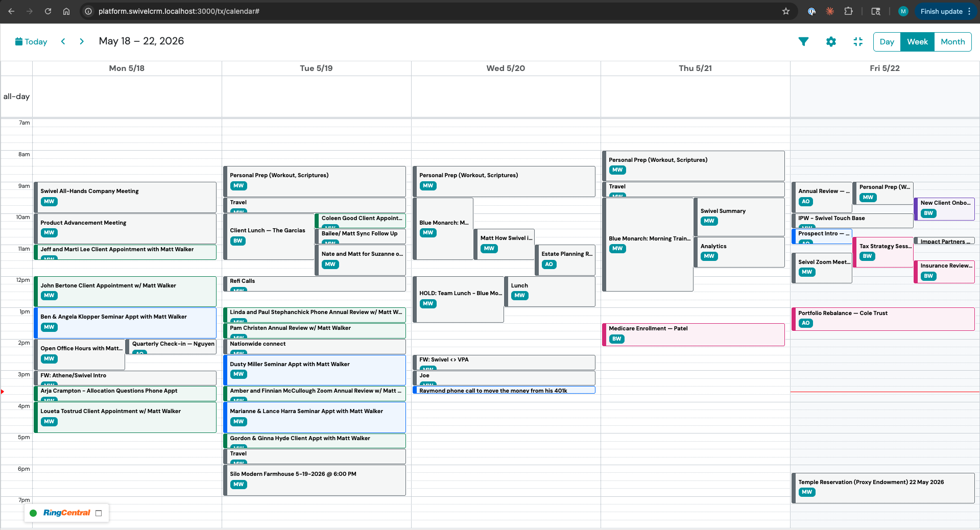
Task: Open New Client Onboarding Friday event
Action: point(944,209)
